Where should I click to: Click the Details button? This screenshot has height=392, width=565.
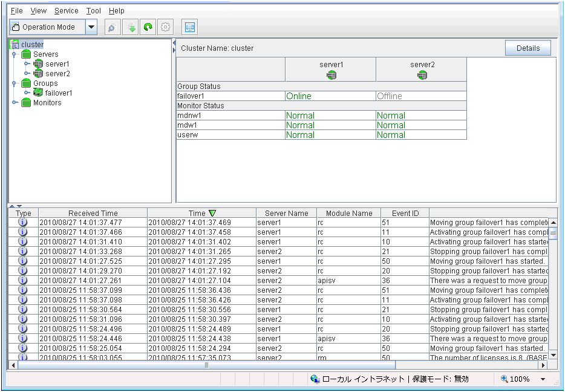[x=527, y=48]
